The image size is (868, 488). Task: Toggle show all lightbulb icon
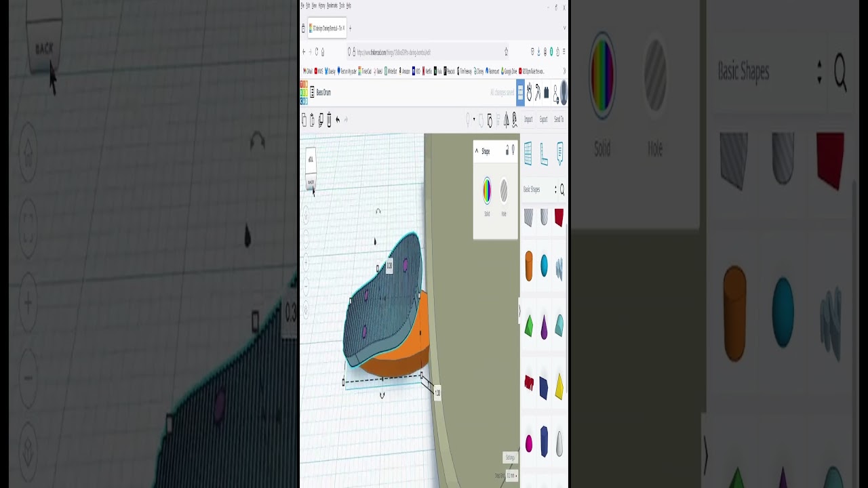click(467, 119)
